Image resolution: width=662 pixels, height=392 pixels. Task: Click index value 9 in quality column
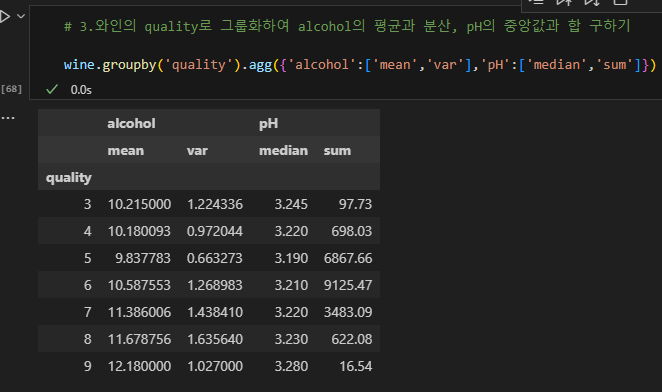click(87, 366)
